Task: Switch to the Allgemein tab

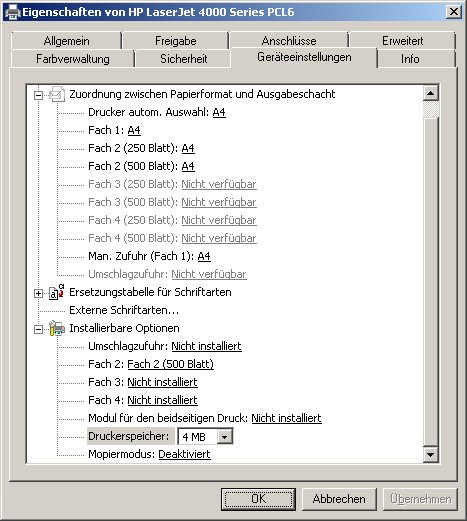Action: (66, 41)
